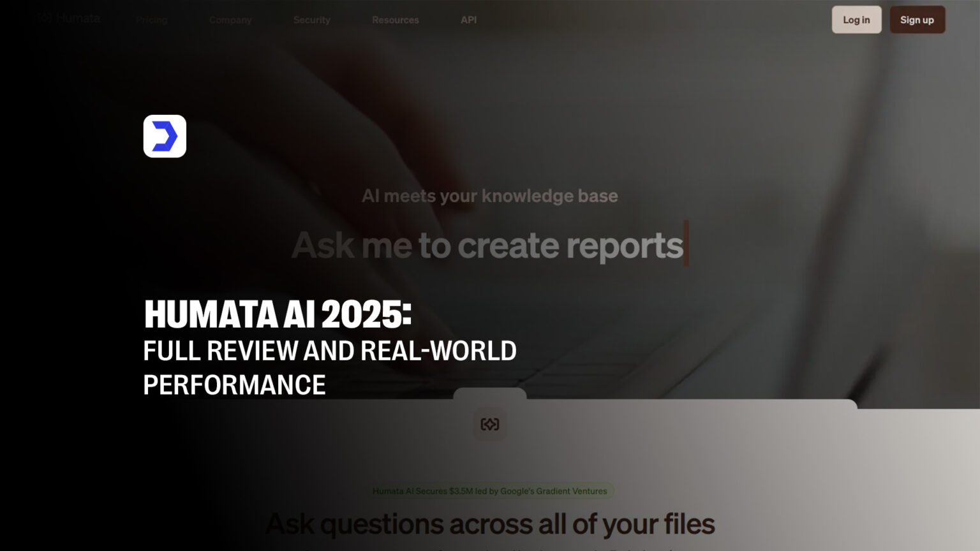Click the Sign up button
Image resolution: width=980 pixels, height=551 pixels.
click(x=917, y=20)
